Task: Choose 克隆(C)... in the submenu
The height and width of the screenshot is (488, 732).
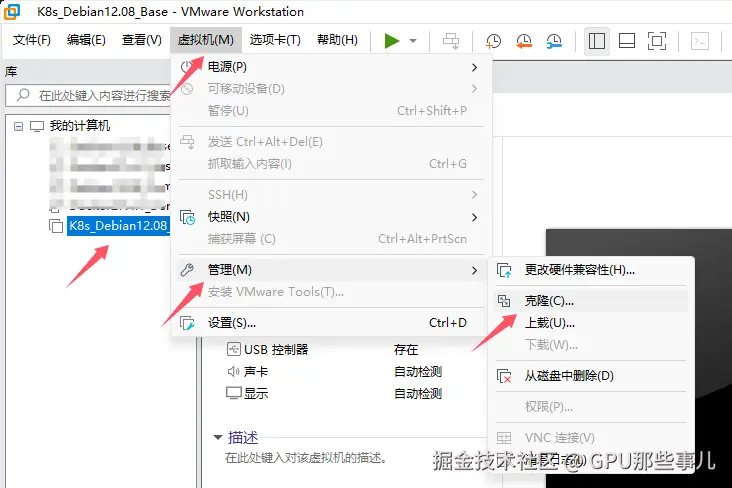Action: point(591,301)
